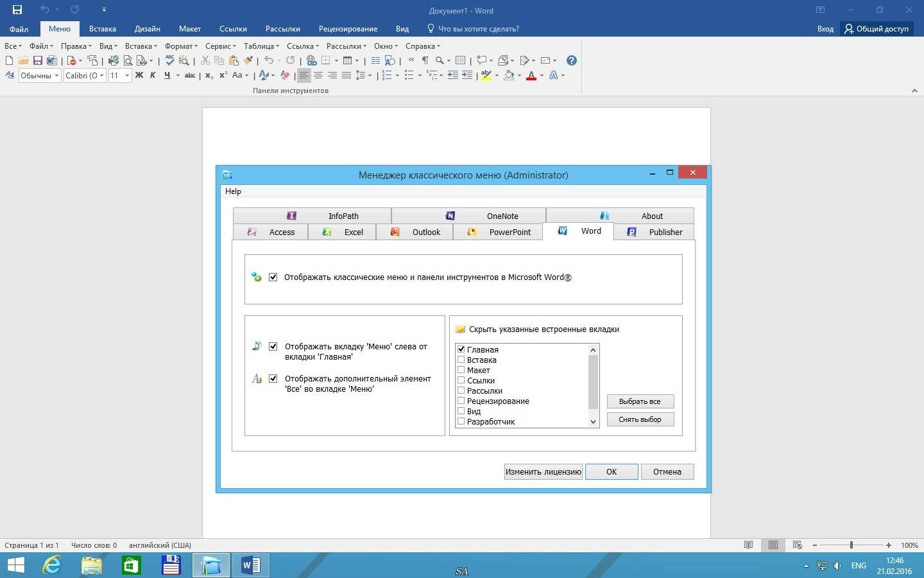924x578 pixels.
Task: Click the 'Что вы хотите сделать?' search field
Action: [473, 29]
